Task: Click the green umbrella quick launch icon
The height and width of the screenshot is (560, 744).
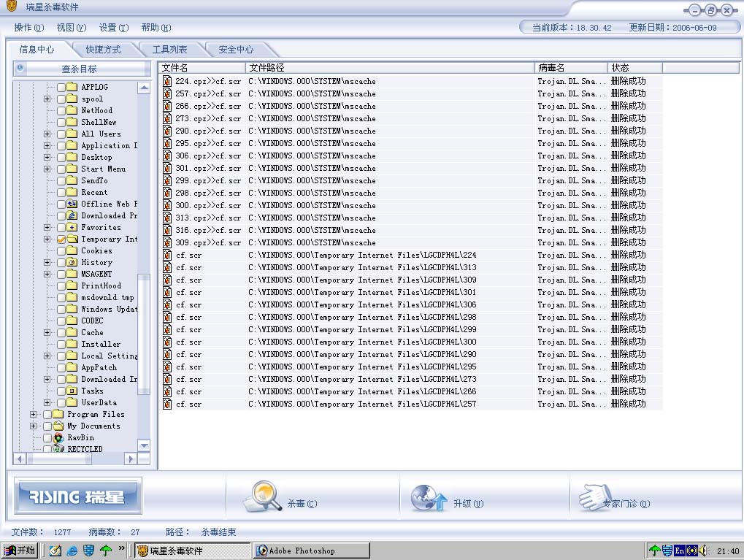Action: (106, 551)
